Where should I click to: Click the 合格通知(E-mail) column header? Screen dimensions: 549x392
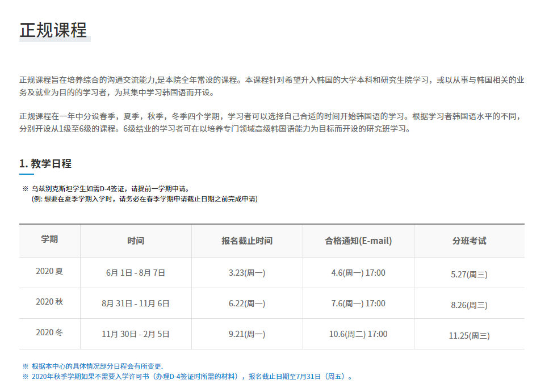click(358, 241)
